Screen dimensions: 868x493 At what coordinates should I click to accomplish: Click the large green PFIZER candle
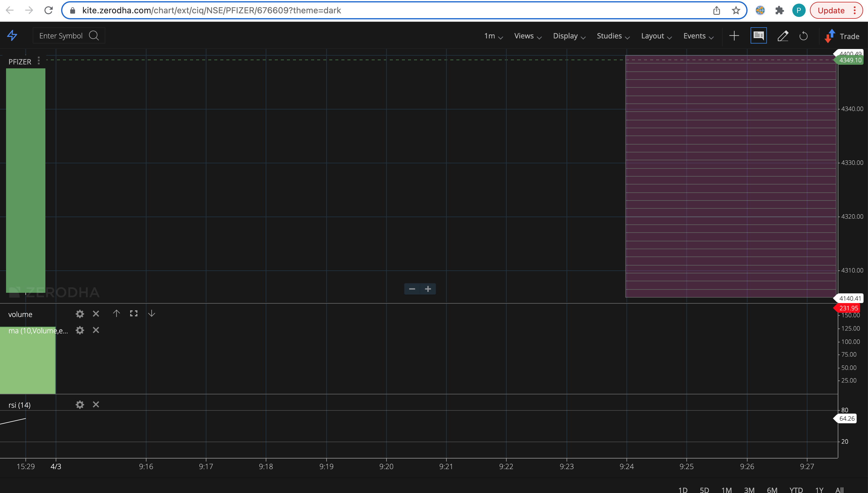click(x=26, y=180)
